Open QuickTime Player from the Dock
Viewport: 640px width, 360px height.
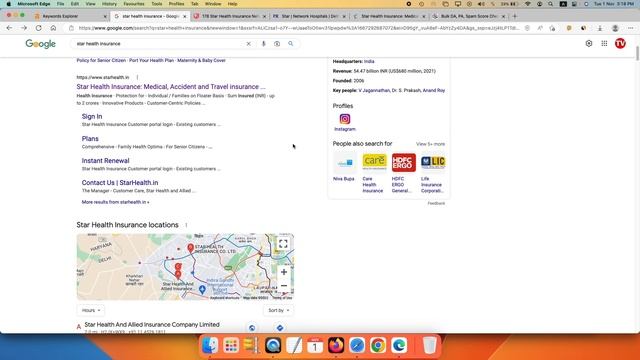click(x=273, y=346)
